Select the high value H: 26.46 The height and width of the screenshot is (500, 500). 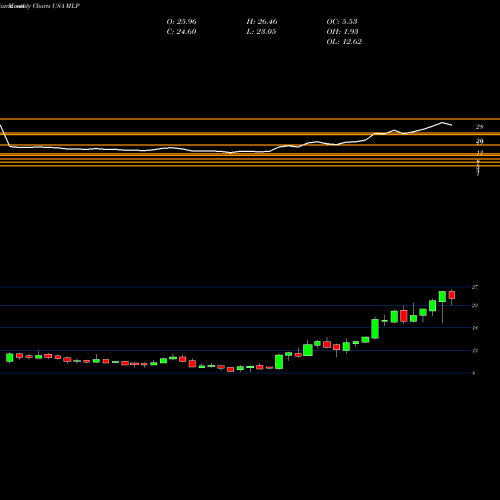pyautogui.click(x=262, y=22)
